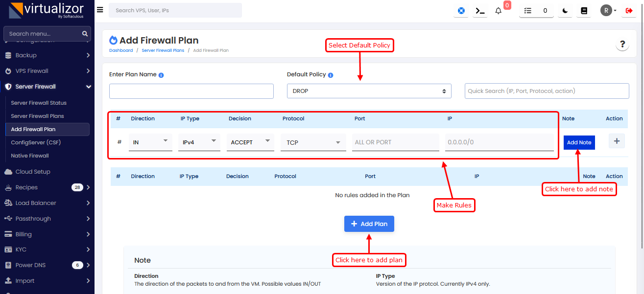
Task: Open the Default Policy DROP dropdown
Action: 369,91
